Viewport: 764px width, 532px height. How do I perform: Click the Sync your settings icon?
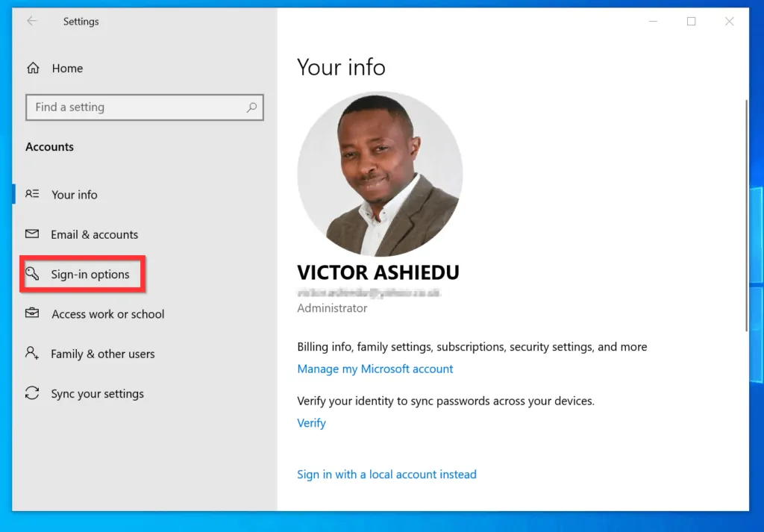(x=32, y=393)
